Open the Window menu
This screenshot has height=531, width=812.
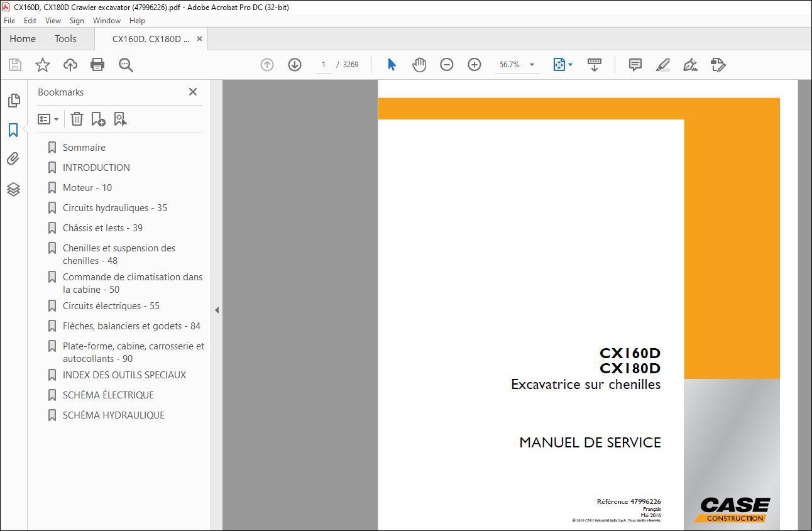[x=107, y=21]
